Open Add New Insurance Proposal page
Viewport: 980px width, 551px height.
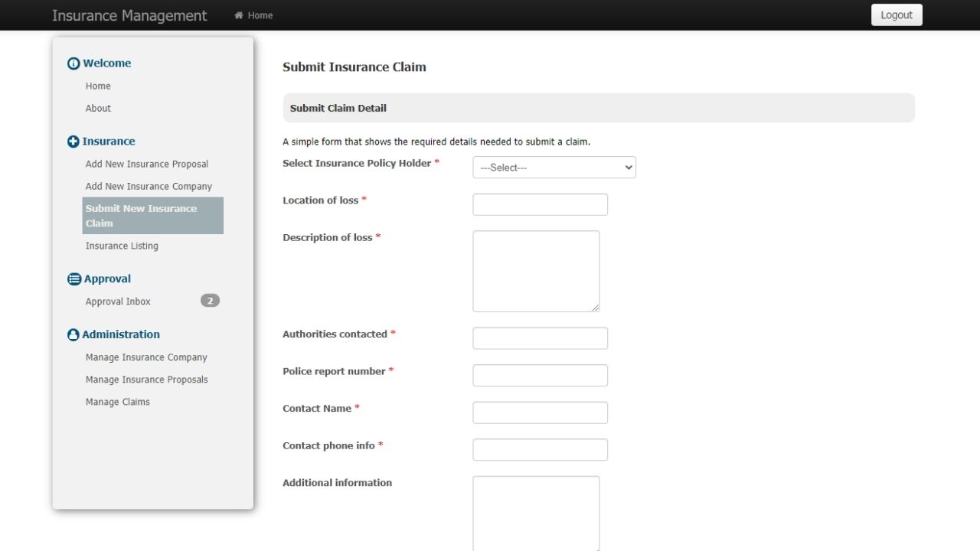click(147, 164)
